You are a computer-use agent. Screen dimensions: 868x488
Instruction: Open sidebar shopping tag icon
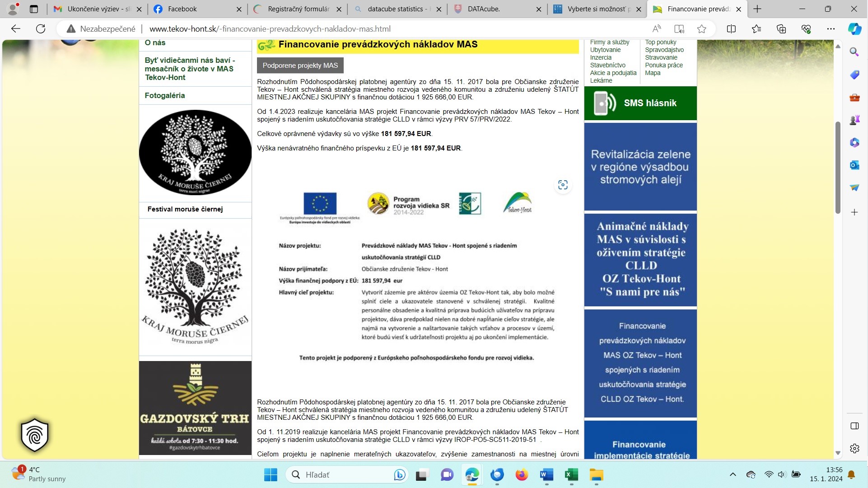pyautogui.click(x=854, y=75)
